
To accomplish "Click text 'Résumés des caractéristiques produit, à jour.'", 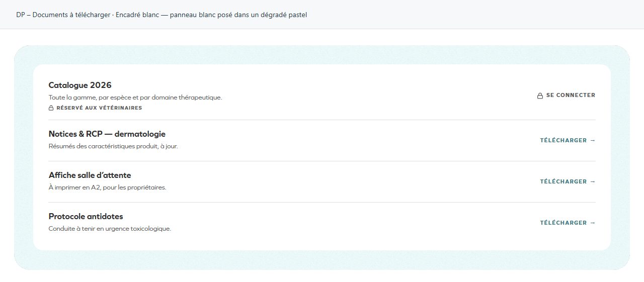I will [x=113, y=147].
